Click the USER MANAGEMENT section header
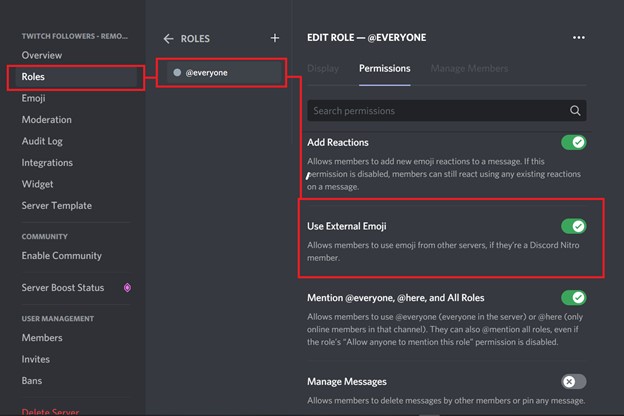Viewport: 624px width, 416px height. [58, 318]
